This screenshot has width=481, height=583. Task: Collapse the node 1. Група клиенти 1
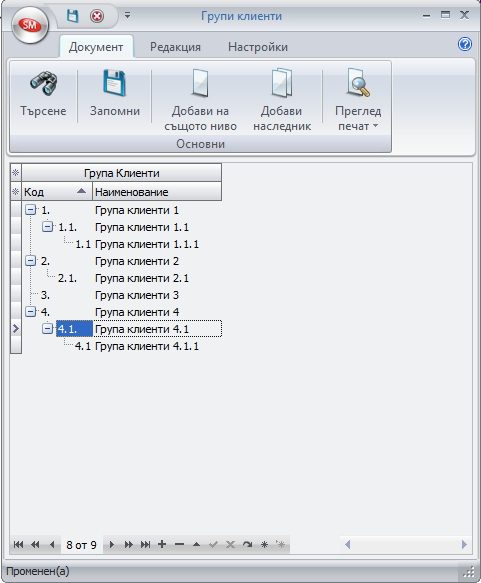[x=31, y=210]
